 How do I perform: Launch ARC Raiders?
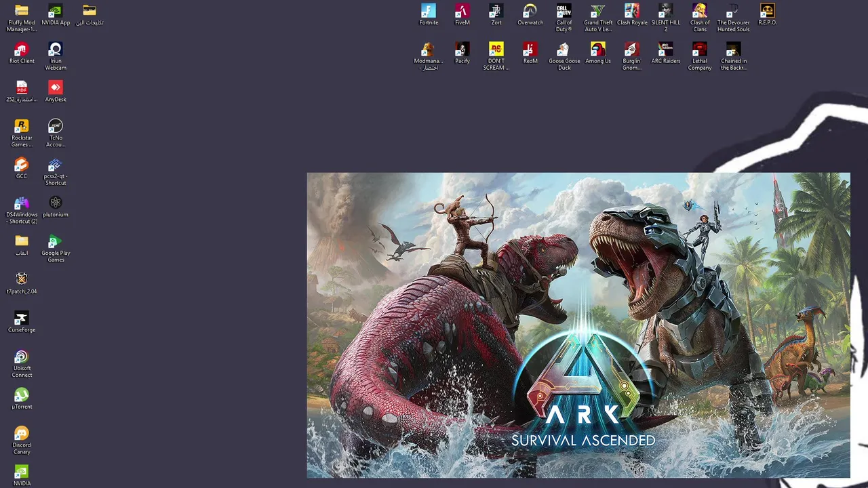pyautogui.click(x=666, y=49)
